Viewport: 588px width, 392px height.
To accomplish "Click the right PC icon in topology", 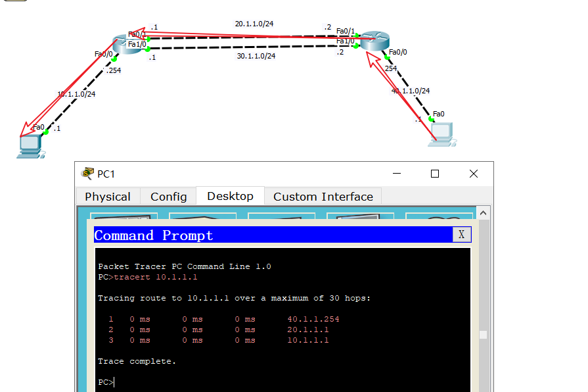I will pyautogui.click(x=443, y=134).
